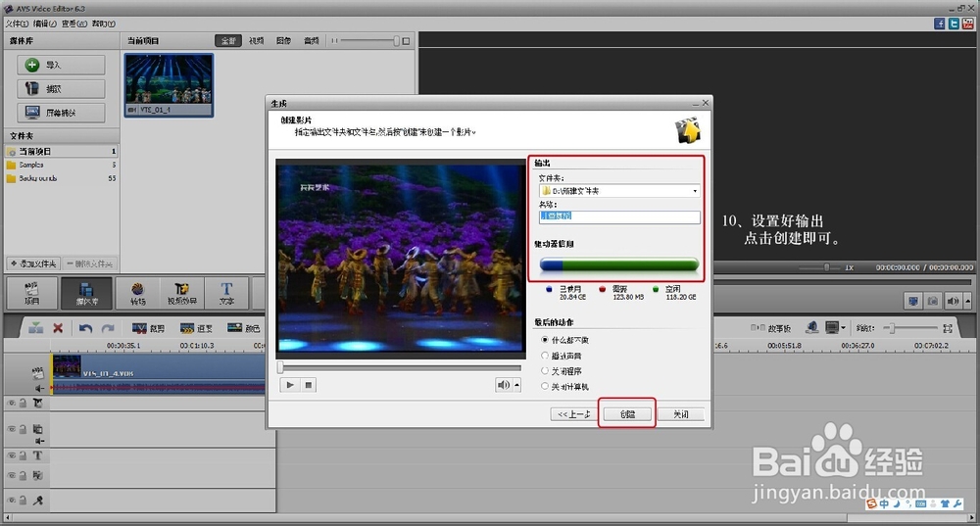The image size is (980, 526).
Task: Click the main video track audio speaker icon
Action: coord(39,388)
